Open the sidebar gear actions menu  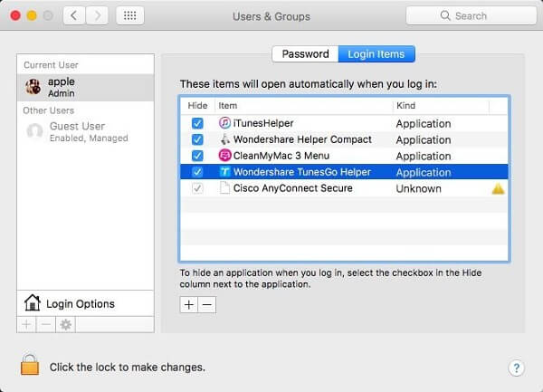click(x=65, y=324)
